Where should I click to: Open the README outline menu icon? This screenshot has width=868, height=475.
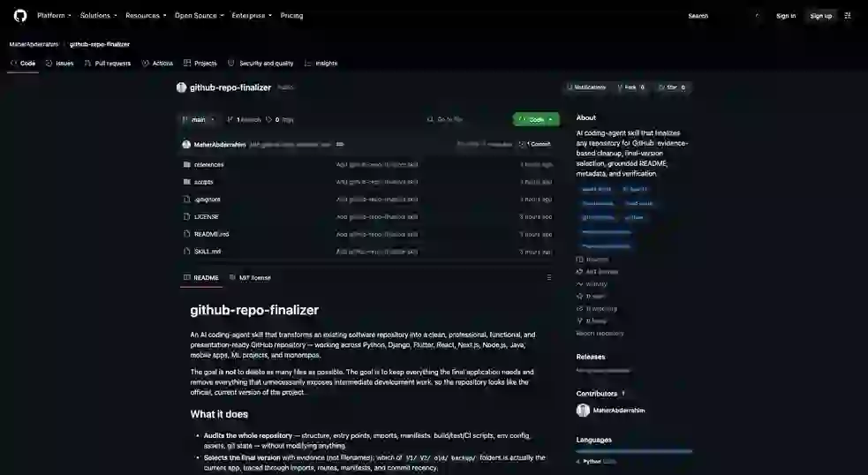point(548,278)
